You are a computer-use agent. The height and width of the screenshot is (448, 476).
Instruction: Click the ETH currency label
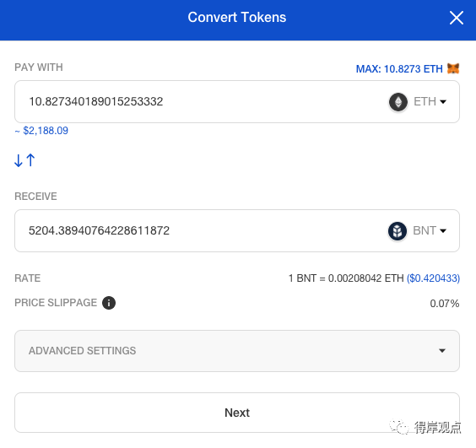coord(425,102)
